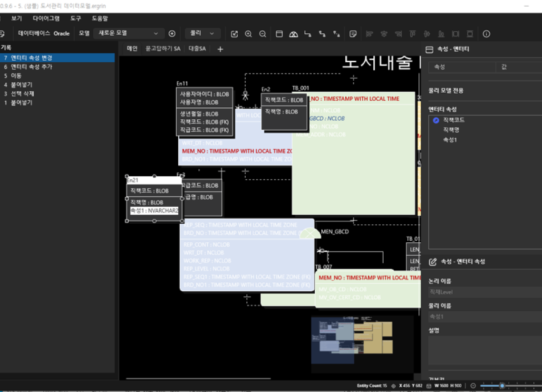
Task: Click the align vertical middle icon
Action: 427,34
